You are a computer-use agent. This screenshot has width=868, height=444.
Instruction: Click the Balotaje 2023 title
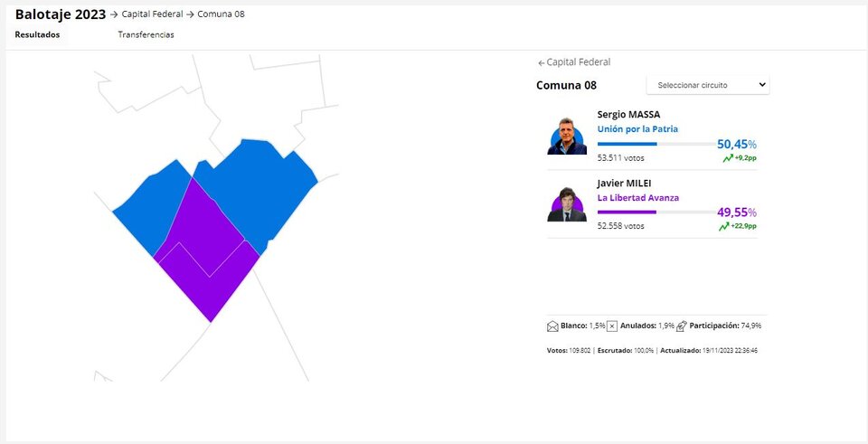61,14
